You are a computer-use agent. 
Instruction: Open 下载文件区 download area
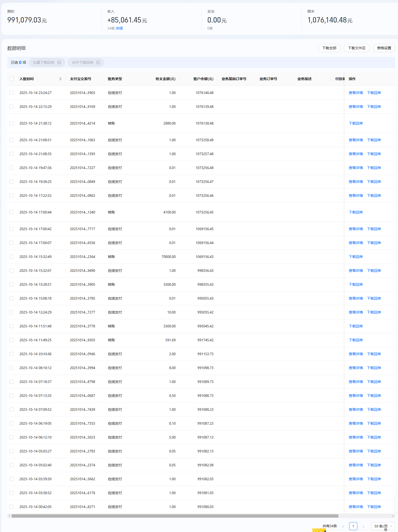click(357, 48)
